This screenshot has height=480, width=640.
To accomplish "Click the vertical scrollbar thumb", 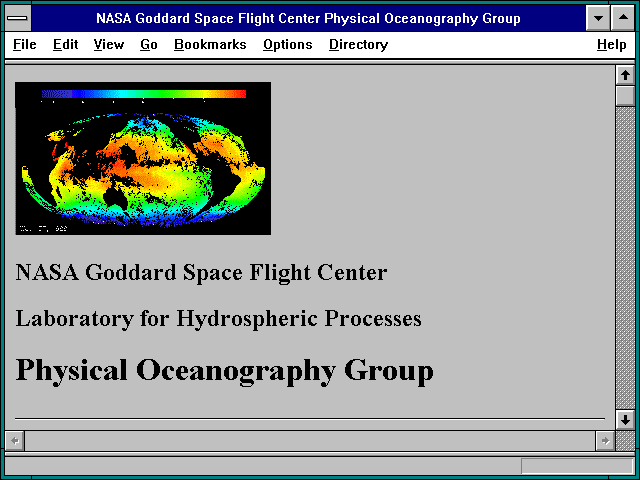I will 625,96.
